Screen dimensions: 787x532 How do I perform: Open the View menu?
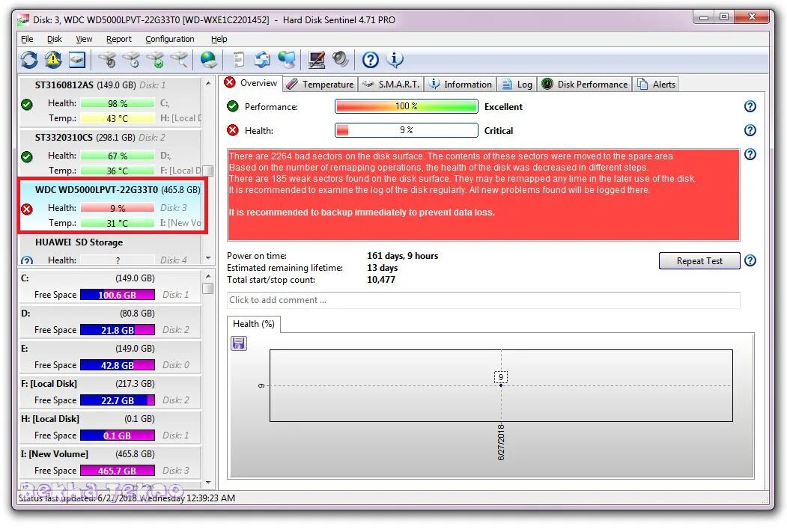84,39
